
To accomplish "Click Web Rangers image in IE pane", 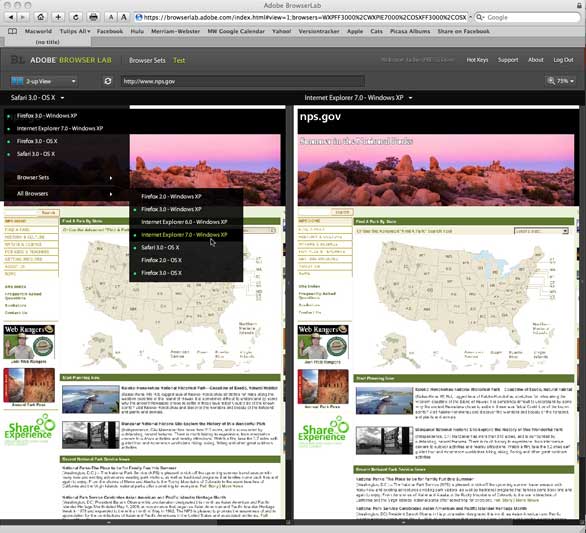I will (x=323, y=342).
